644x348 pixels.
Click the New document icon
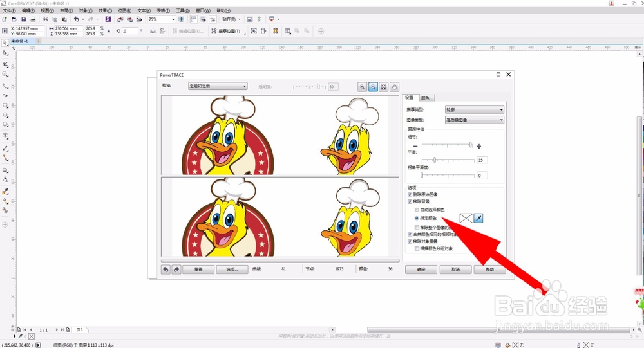click(5, 19)
